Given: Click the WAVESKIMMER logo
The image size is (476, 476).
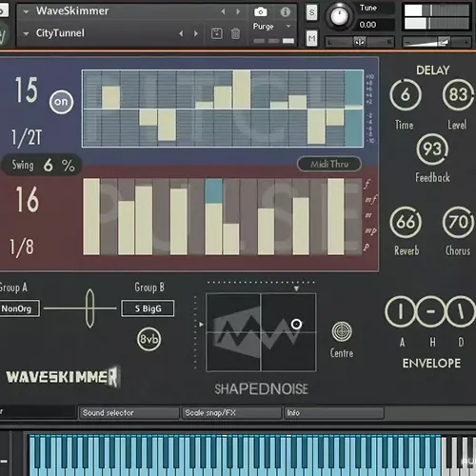Looking at the screenshot, I should 63,377.
